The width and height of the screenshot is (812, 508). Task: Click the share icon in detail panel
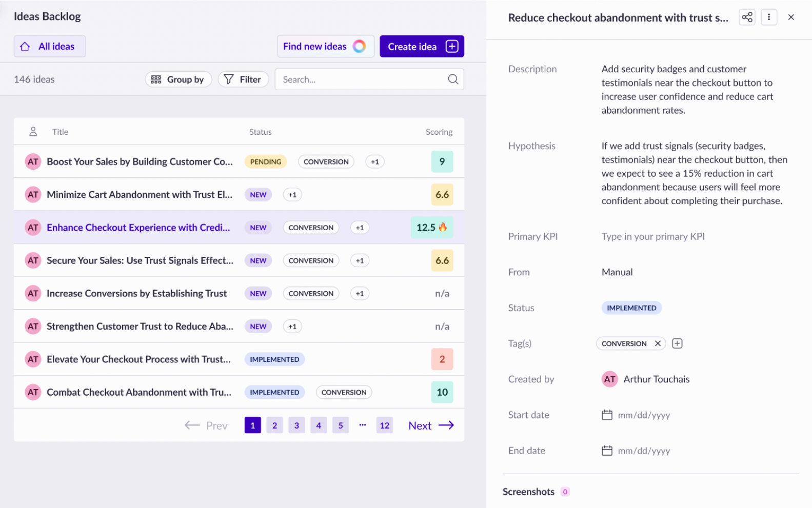747,17
